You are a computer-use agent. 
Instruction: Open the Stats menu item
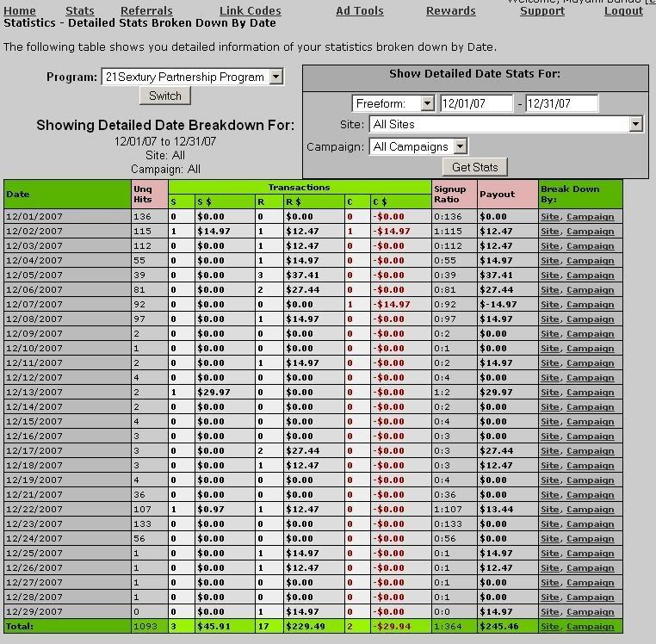80,11
